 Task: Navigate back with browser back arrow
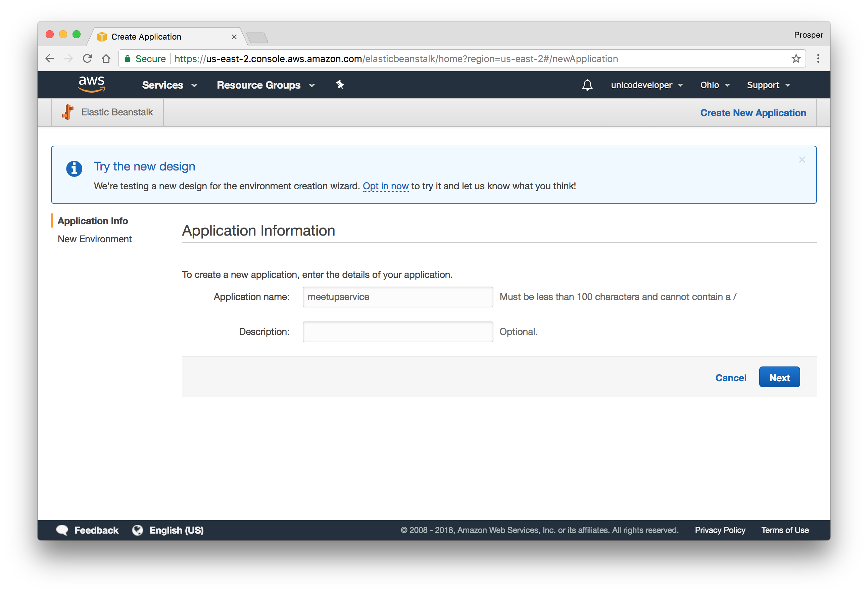[50, 59]
